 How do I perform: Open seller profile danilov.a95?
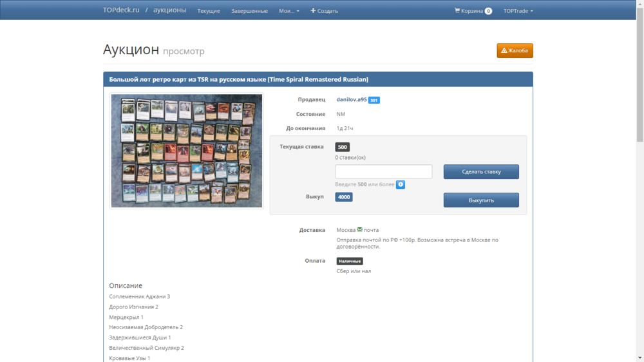point(351,99)
